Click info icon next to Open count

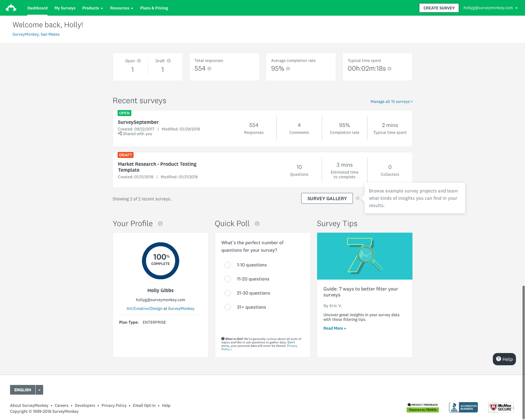tap(139, 61)
